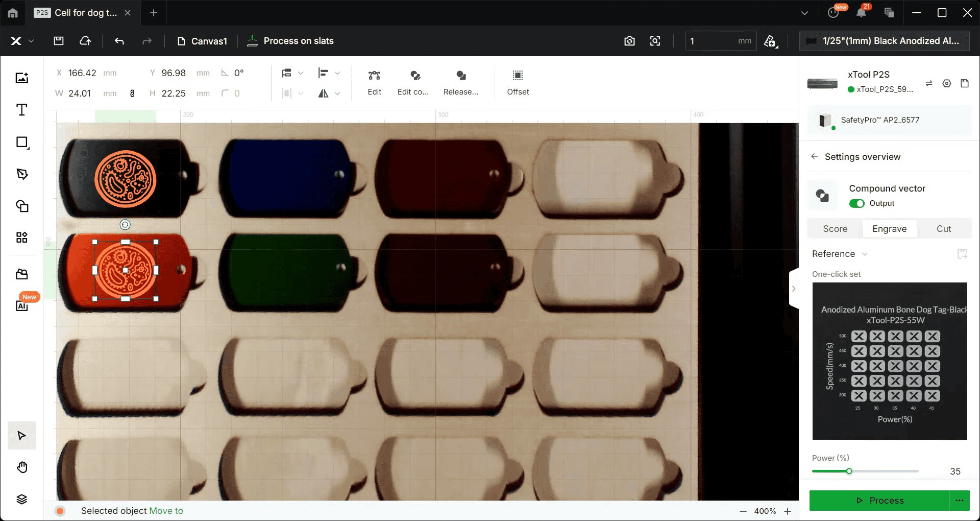Select the Hand pan tool
This screenshot has width=980, height=521.
[x=21, y=467]
